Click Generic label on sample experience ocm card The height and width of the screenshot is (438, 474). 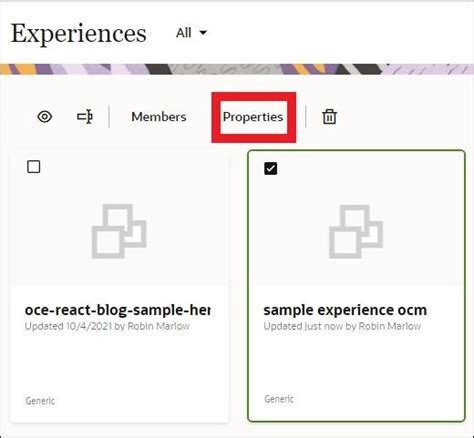[x=279, y=399]
